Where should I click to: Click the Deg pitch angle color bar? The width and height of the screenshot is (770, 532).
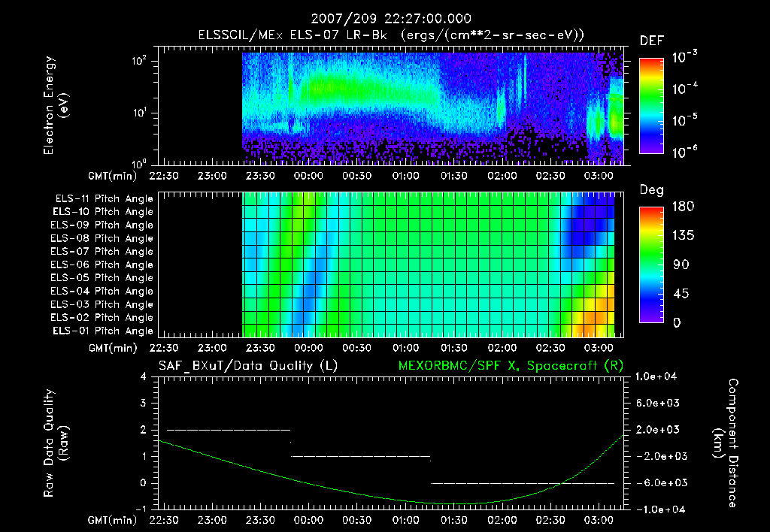click(x=651, y=265)
